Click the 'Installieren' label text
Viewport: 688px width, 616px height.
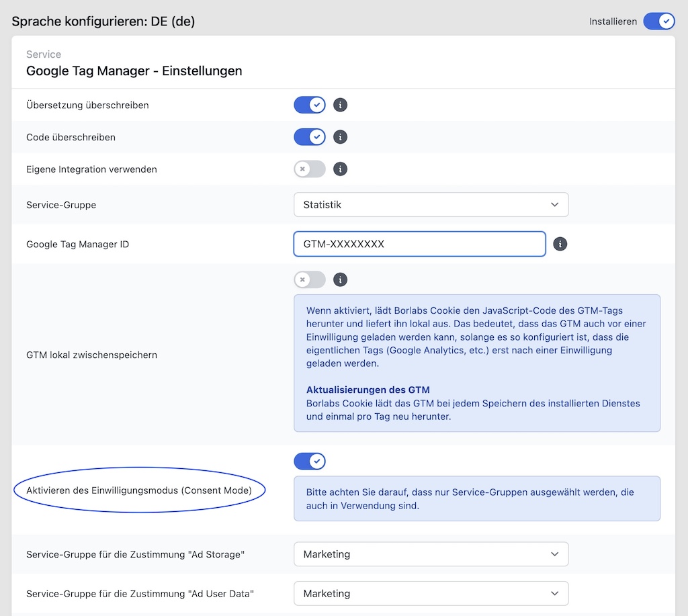(x=613, y=21)
